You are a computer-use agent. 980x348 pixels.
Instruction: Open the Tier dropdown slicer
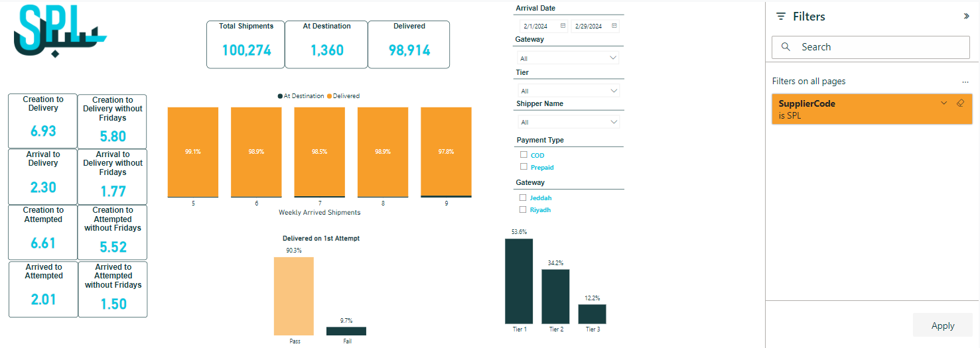click(568, 91)
